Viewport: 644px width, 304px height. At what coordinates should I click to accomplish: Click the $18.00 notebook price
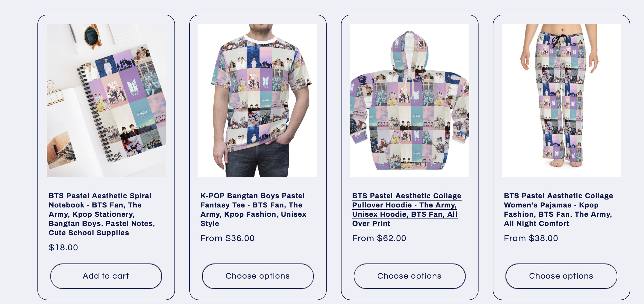(x=63, y=248)
